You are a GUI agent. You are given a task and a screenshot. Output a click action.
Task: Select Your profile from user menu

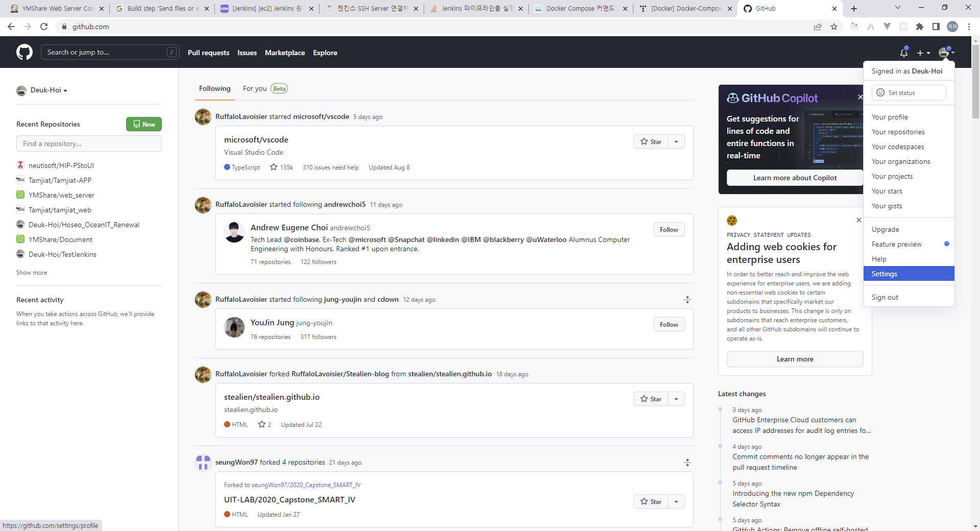[909, 117]
